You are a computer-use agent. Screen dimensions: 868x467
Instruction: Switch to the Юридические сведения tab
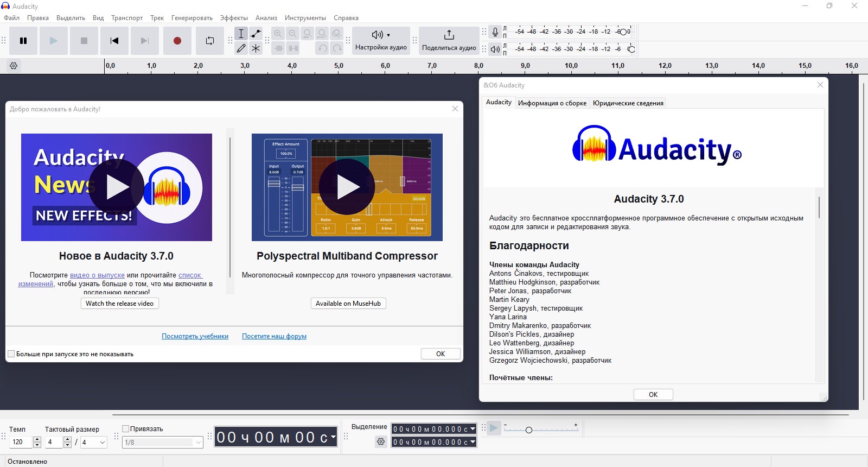(628, 103)
